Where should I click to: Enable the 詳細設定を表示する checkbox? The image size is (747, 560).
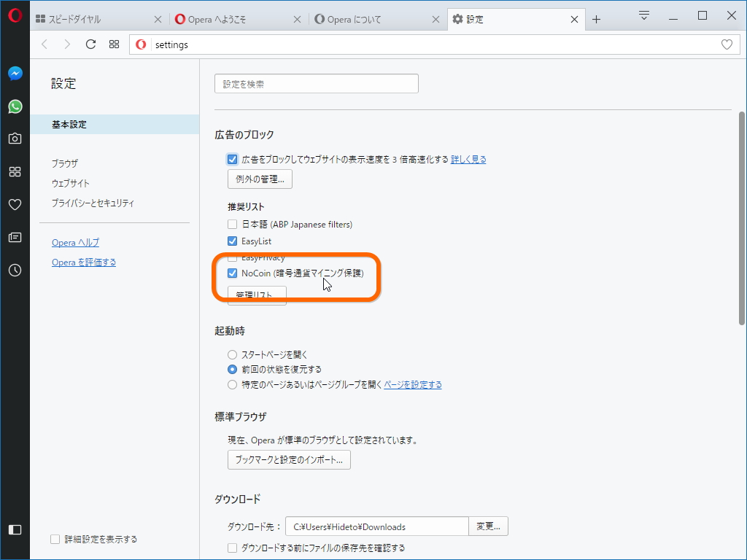click(55, 539)
